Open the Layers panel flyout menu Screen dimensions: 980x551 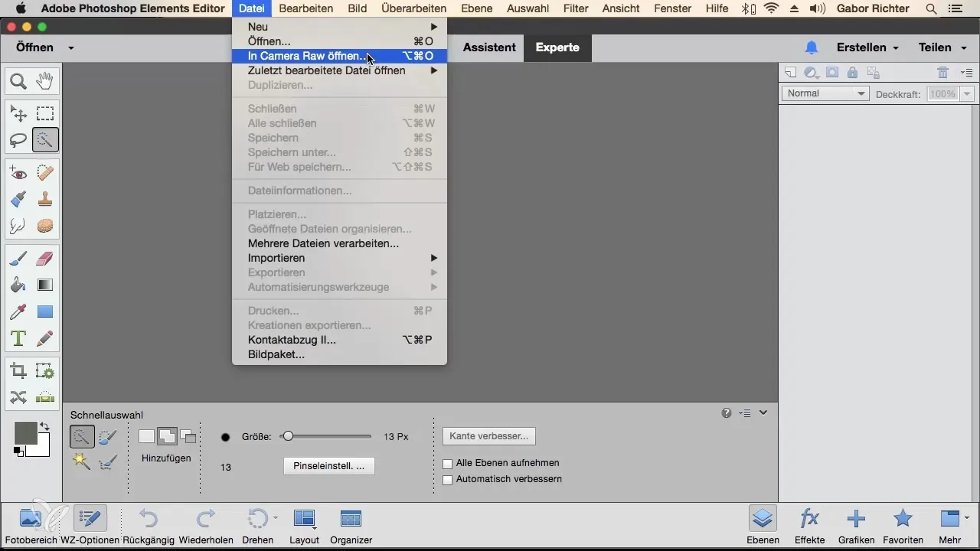point(966,73)
